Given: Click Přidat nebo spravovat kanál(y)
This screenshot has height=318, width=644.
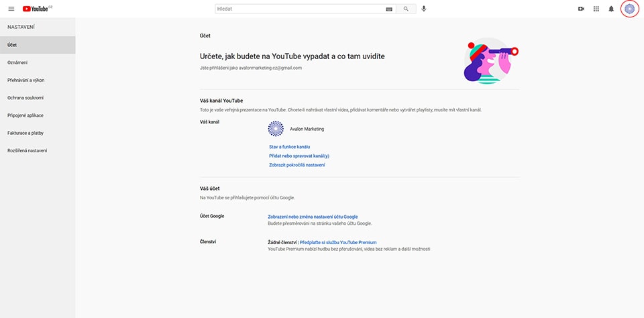Looking at the screenshot, I should (x=299, y=156).
